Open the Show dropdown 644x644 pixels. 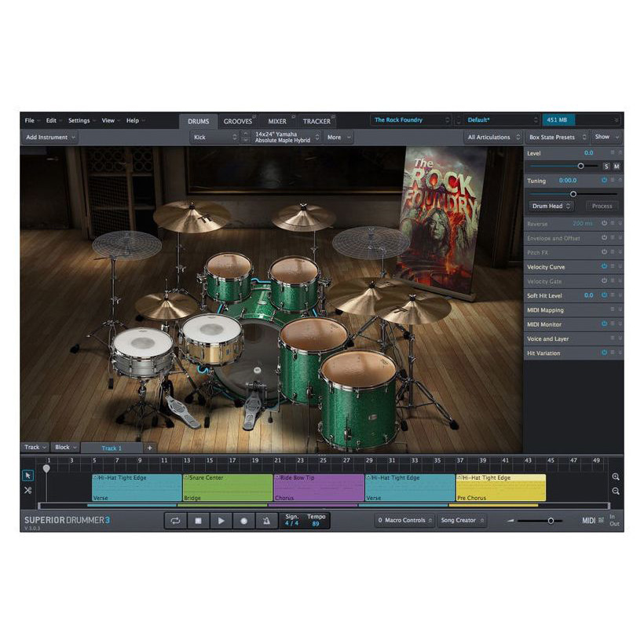(606, 137)
